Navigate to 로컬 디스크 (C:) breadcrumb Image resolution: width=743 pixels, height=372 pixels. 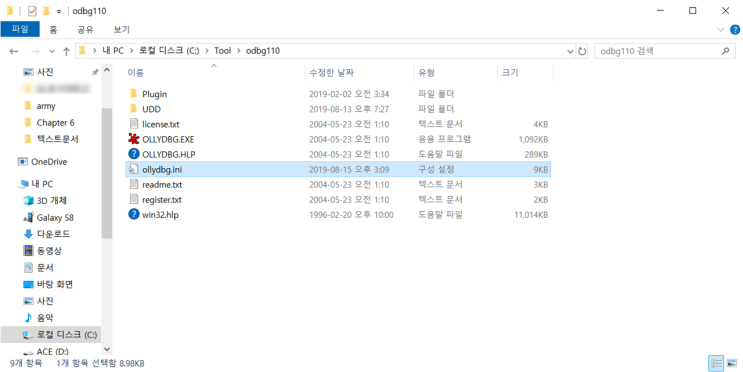[x=169, y=51]
